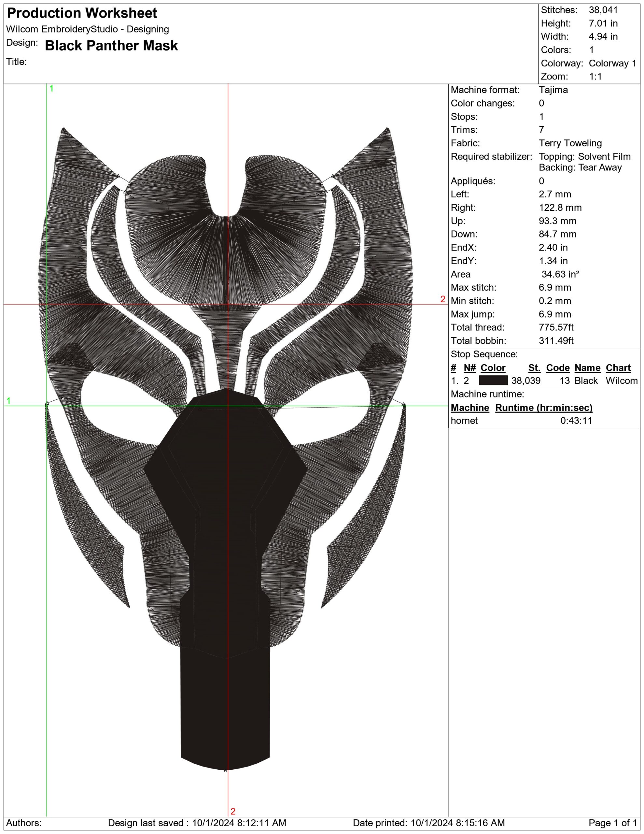This screenshot has height=834, width=644.
Task: Select up value '93.3 mm'
Action: 558,221
